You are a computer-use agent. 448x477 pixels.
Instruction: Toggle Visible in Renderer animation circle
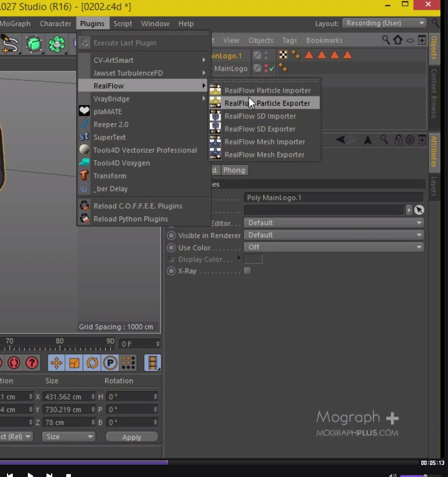(x=171, y=235)
